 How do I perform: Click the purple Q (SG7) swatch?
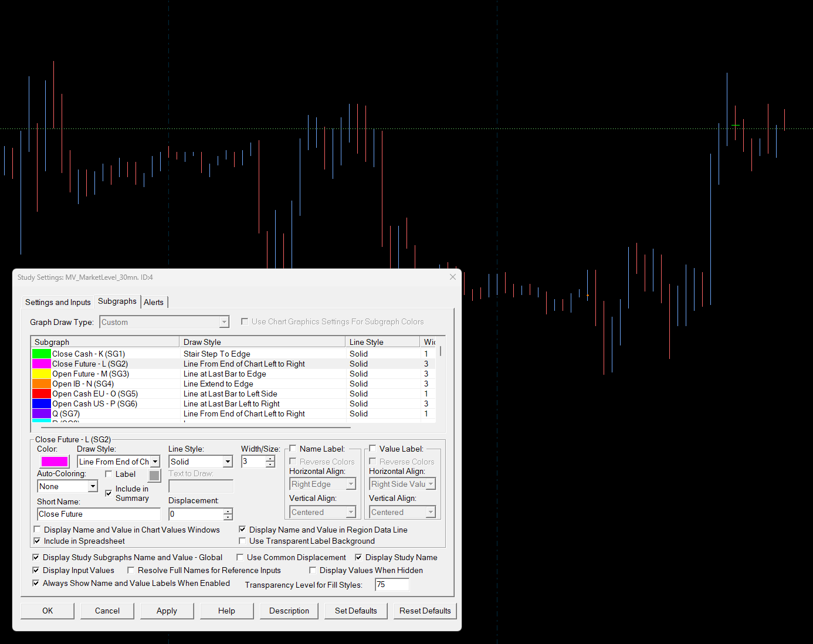[42, 413]
